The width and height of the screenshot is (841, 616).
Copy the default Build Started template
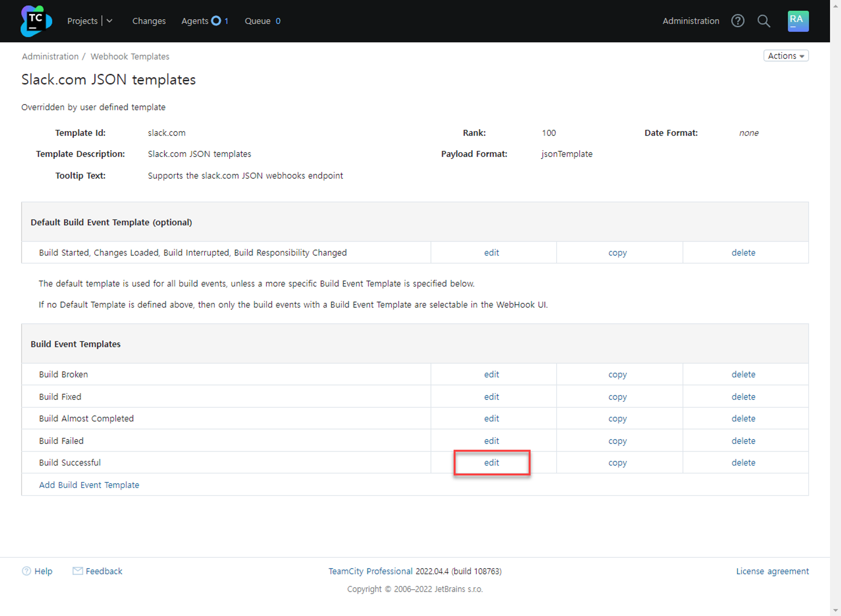(x=618, y=253)
